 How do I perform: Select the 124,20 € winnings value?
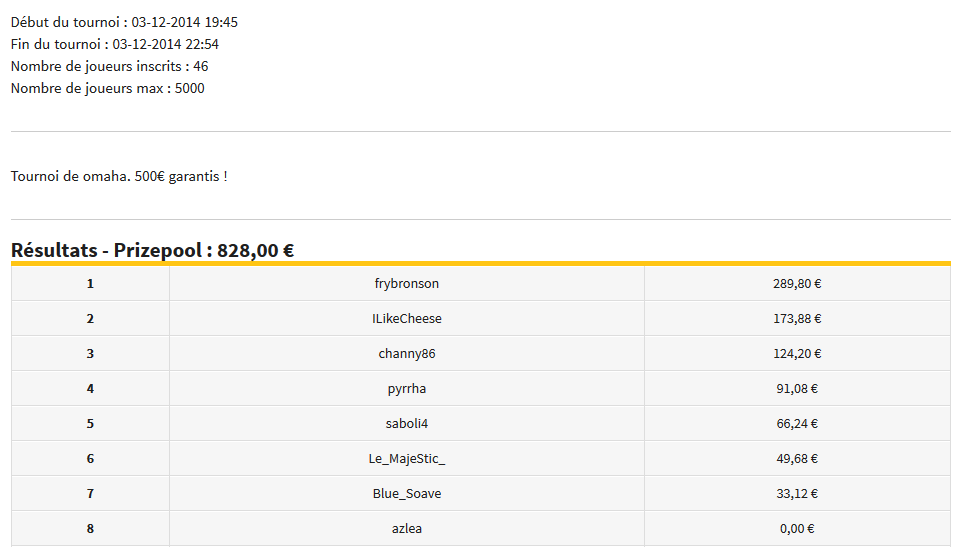tap(797, 353)
